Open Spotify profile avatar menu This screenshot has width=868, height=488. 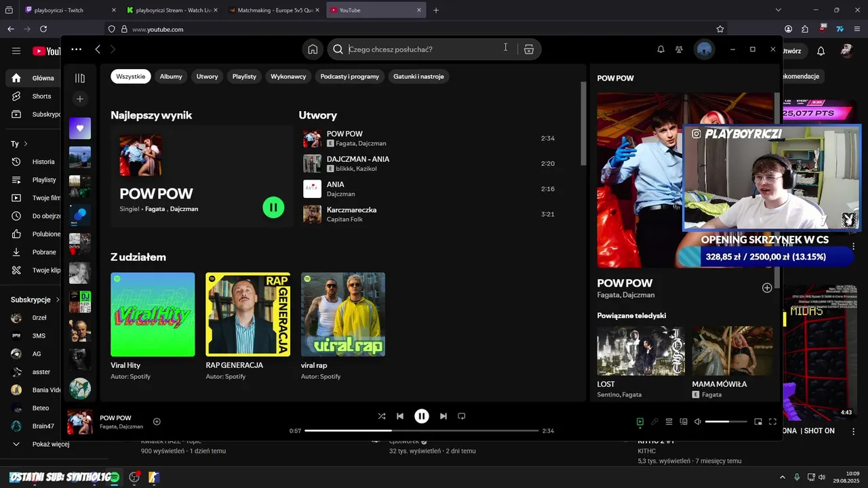(705, 49)
